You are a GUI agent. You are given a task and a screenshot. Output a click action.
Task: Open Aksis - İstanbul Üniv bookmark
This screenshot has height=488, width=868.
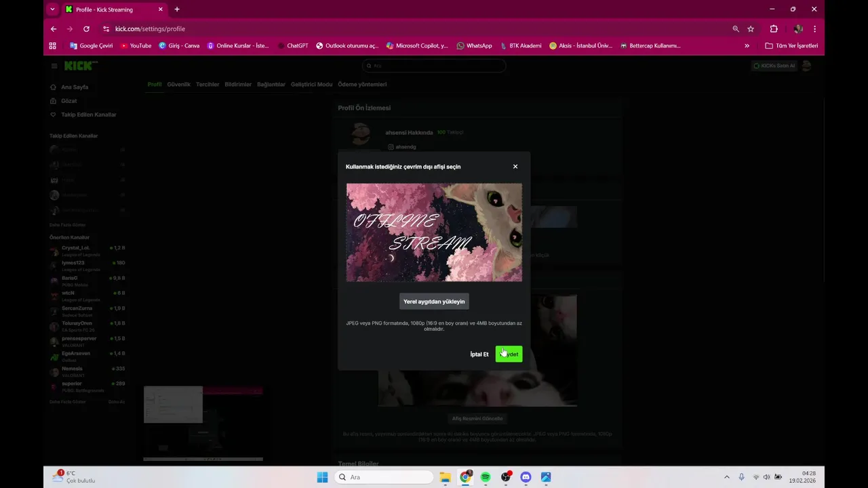pos(580,46)
